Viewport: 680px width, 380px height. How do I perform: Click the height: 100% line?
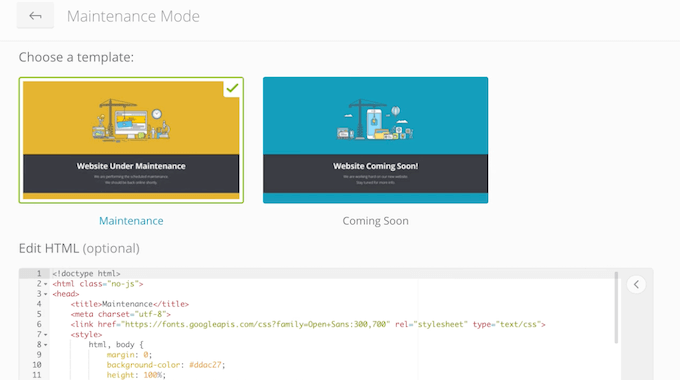[x=136, y=375]
